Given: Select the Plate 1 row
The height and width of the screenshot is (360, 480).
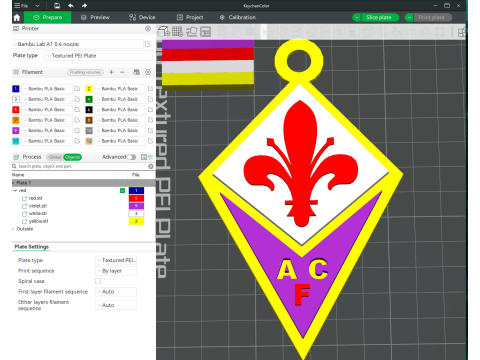Looking at the screenshot, I should tap(83, 183).
